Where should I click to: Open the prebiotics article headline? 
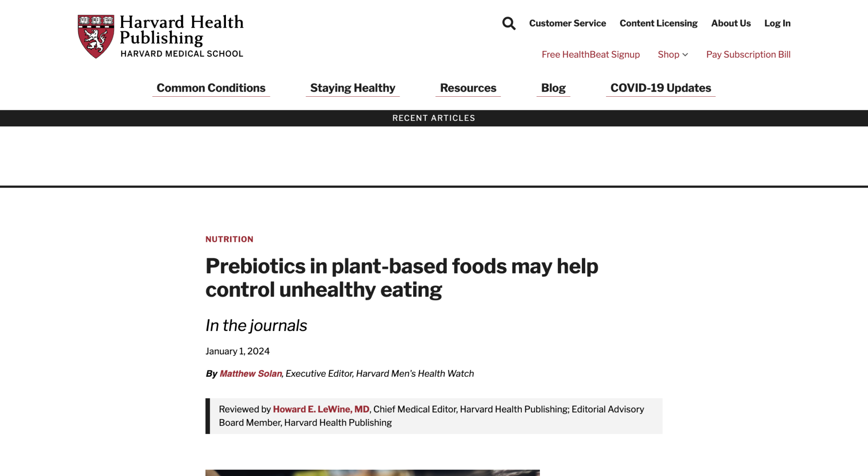coord(402,278)
